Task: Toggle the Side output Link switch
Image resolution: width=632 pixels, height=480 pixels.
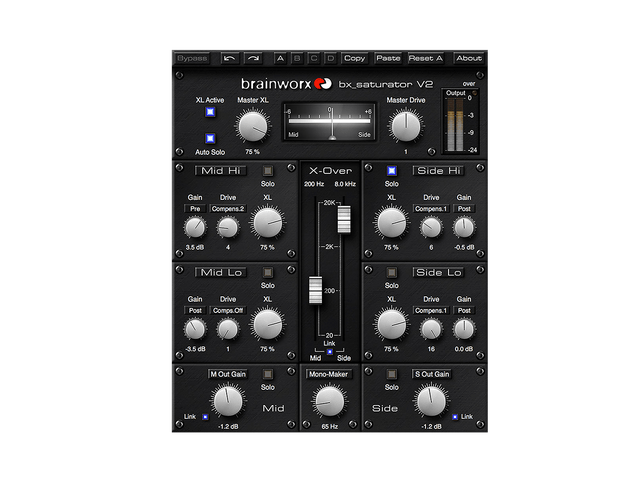Action: coord(455,417)
